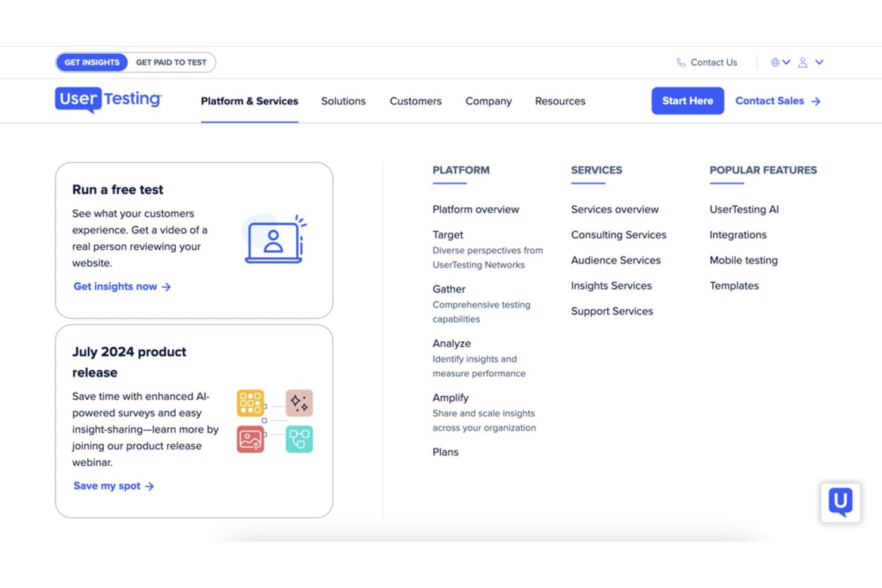Image resolution: width=882 pixels, height=588 pixels.
Task: Open the Mobile testing link
Action: tap(744, 260)
